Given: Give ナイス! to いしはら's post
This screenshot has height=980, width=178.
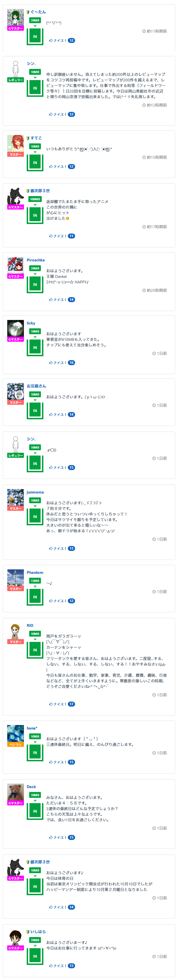Looking at the screenshot, I should [58, 965].
